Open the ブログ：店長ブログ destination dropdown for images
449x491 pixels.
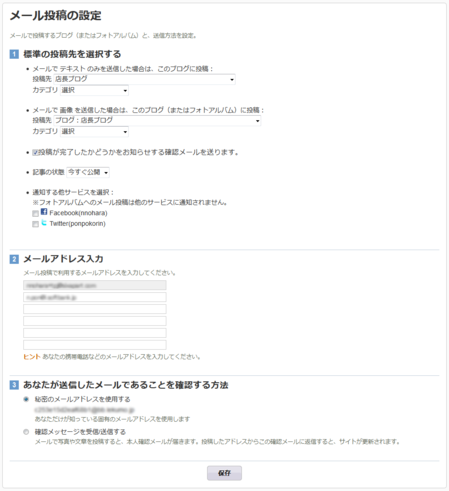[157, 120]
